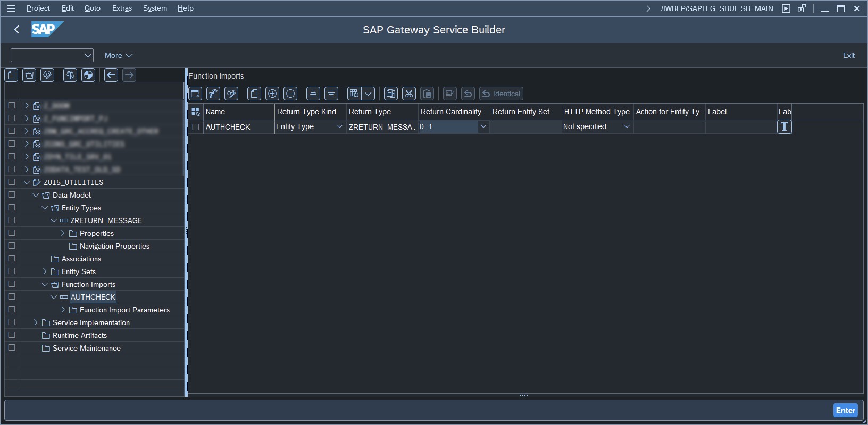Open the More toolbar menu
This screenshot has width=868, height=425.
(118, 55)
